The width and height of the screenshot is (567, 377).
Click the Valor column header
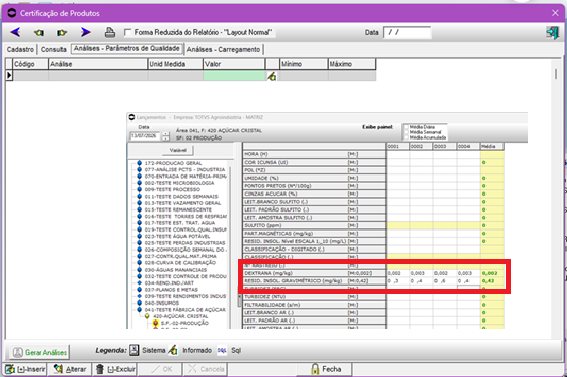click(234, 64)
